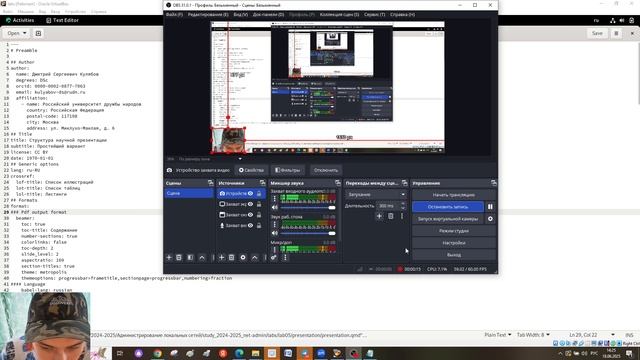The height and width of the screenshot is (360, 640).
Task: Open virtual camera settings gear icon
Action: (x=490, y=219)
